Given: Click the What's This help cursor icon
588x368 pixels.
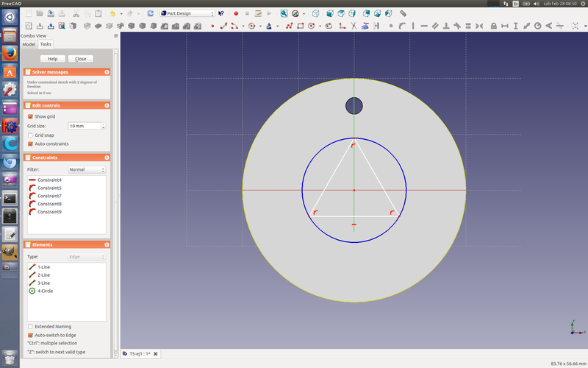Looking at the screenshot, I should [220, 13].
